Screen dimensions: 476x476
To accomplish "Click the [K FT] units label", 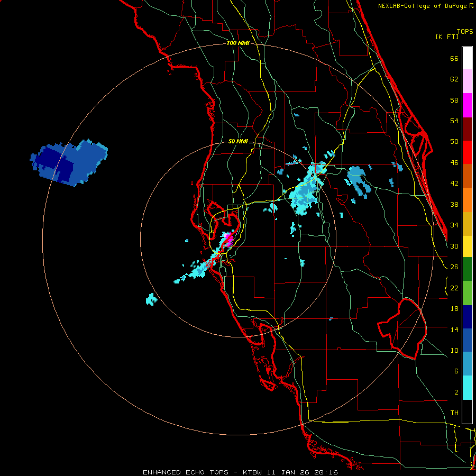I will (447, 37).
